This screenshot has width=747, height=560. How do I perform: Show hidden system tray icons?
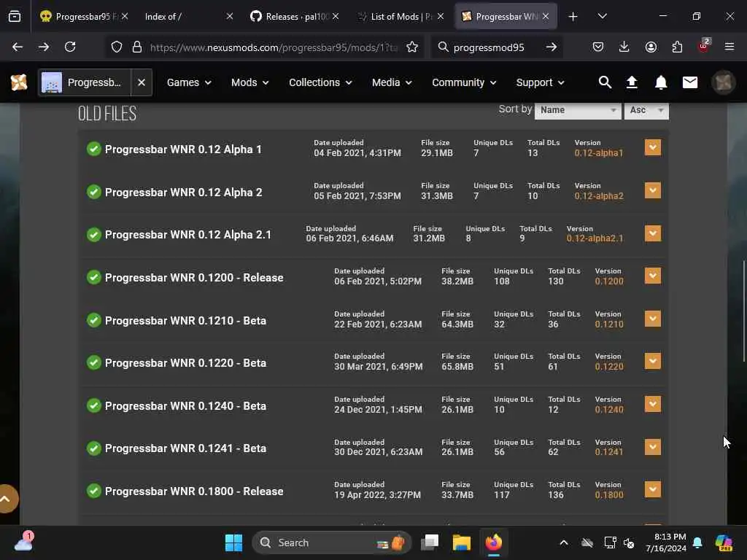(x=564, y=542)
